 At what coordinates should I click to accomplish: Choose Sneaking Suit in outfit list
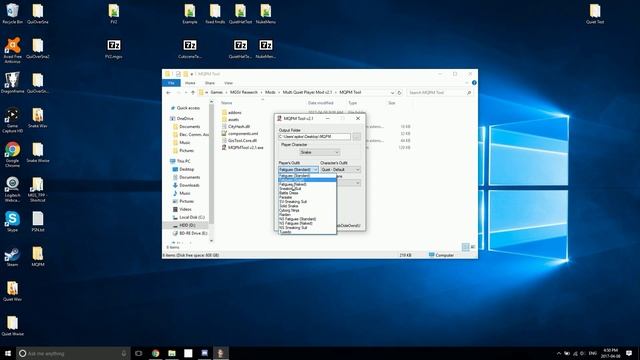[x=307, y=189]
